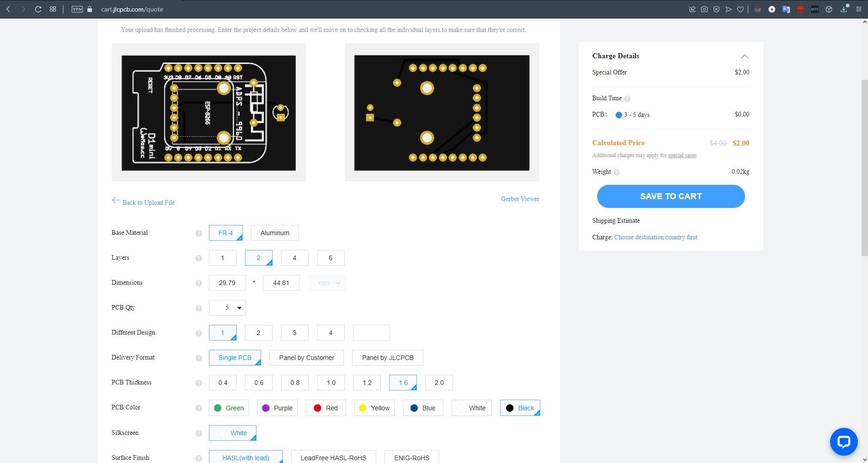Select Panel by Customer delivery format
Viewport: 868px width, 463px height.
(306, 357)
